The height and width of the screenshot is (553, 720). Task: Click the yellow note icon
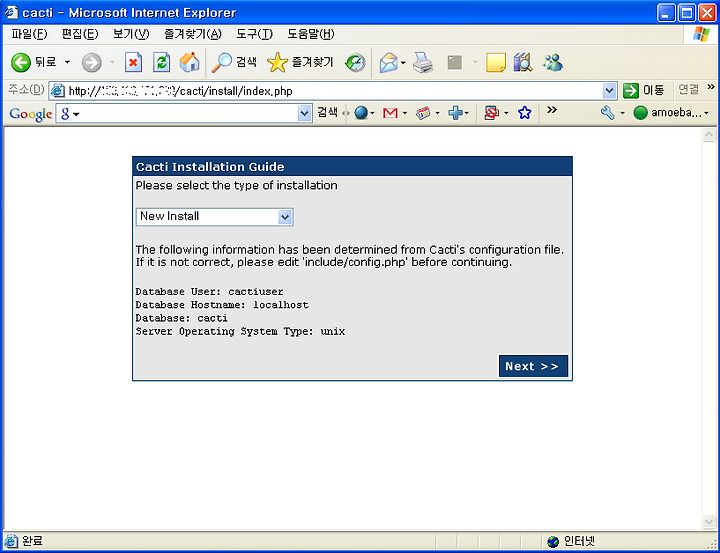(495, 62)
